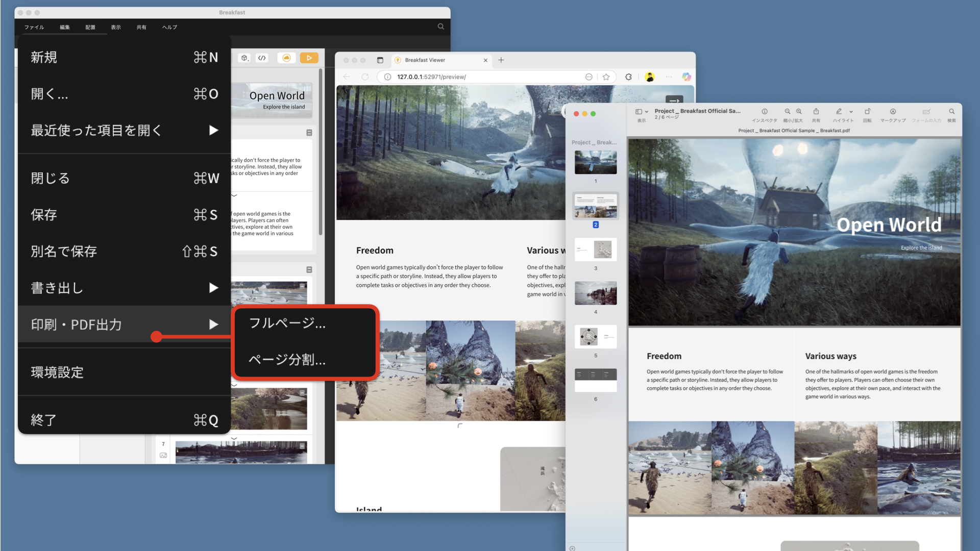The height and width of the screenshot is (551, 980).
Task: Zoom in on the PDF Preview window
Action: [x=799, y=112]
